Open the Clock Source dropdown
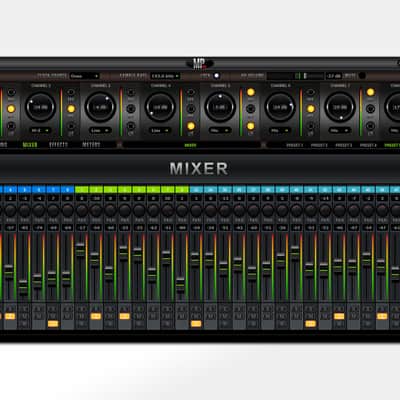 click(84, 76)
